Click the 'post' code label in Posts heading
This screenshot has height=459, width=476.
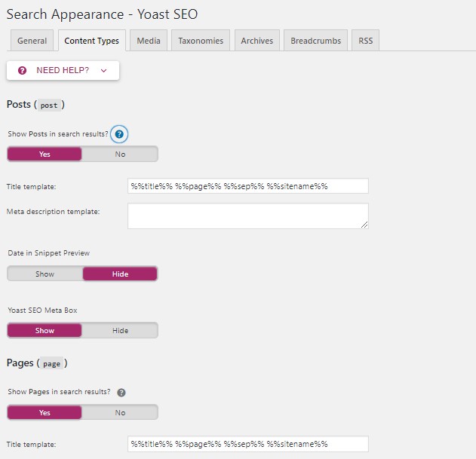(x=49, y=106)
